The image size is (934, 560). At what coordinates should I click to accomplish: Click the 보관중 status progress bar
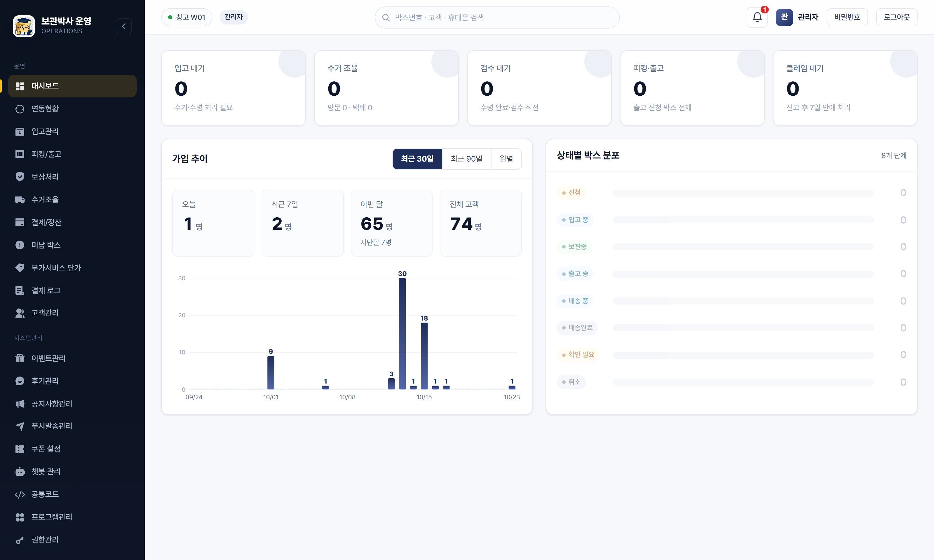(743, 247)
